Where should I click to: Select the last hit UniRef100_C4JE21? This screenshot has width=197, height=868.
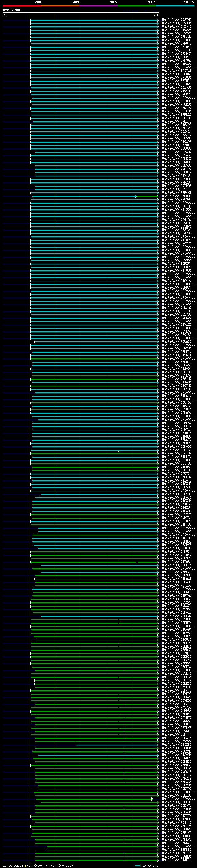point(177,860)
